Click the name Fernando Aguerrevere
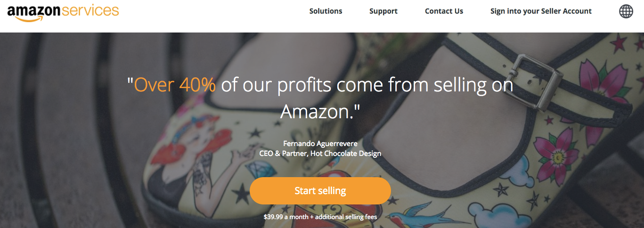The height and width of the screenshot is (228, 644). click(320, 143)
